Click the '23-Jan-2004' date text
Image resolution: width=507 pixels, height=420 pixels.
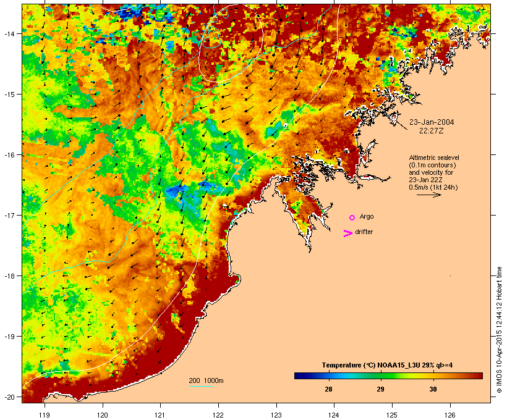pyautogui.click(x=432, y=122)
